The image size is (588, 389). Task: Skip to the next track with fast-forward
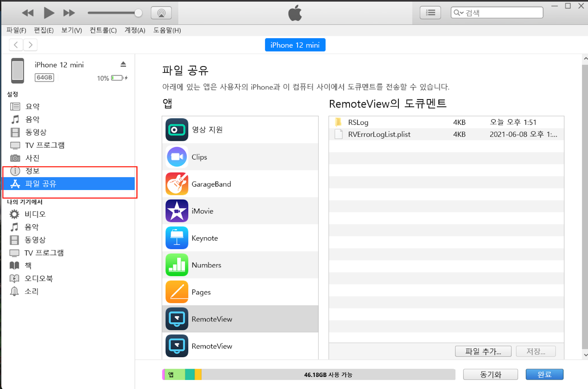click(69, 13)
